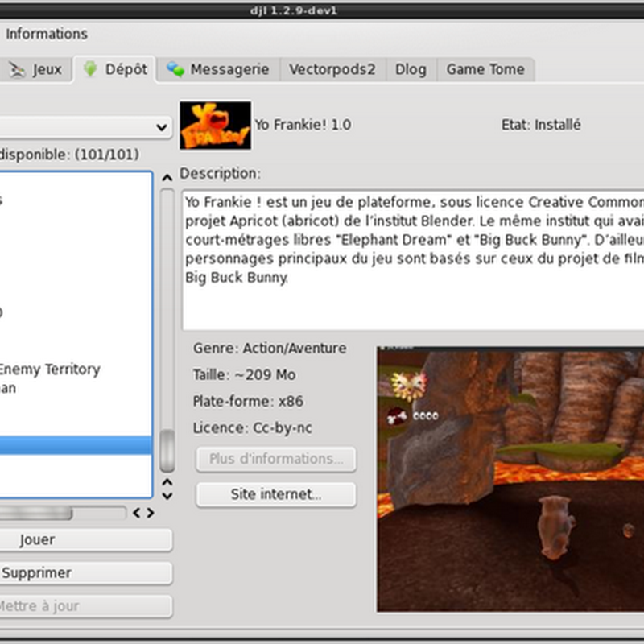Screen dimensions: 644x644
Task: Click the horizontal scrollbar handle under the list
Action: pos(36,513)
